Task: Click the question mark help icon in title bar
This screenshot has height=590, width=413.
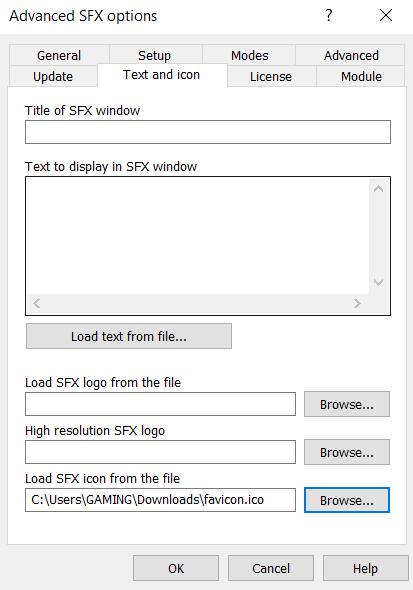Action: 328,15
